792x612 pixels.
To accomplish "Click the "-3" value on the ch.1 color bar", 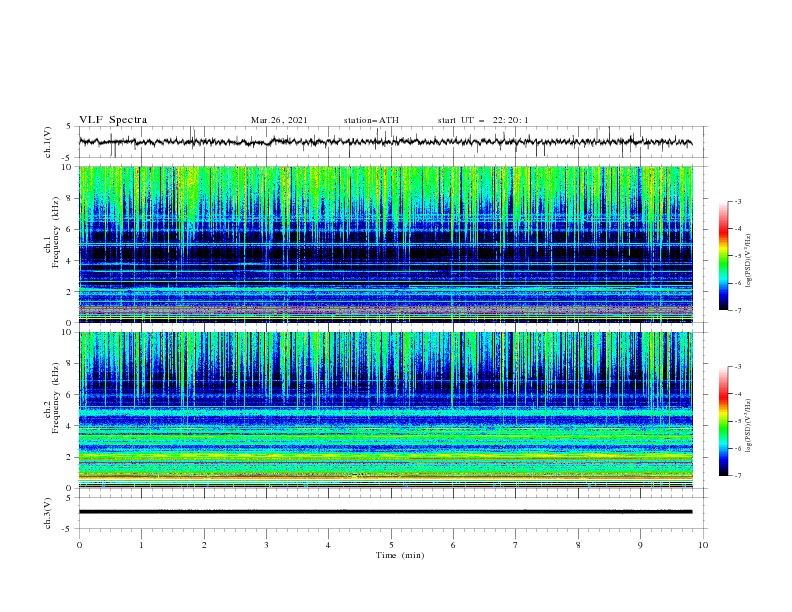I will click(737, 201).
